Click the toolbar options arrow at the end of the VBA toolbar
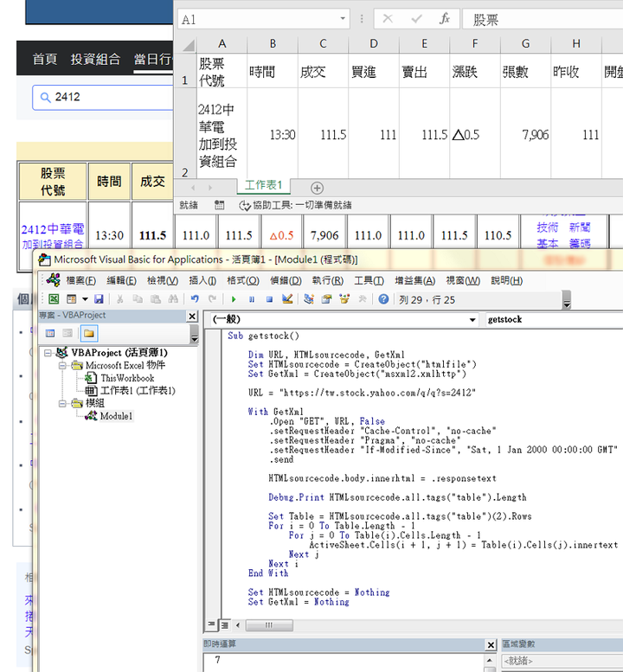The width and height of the screenshot is (623, 672). point(567,299)
